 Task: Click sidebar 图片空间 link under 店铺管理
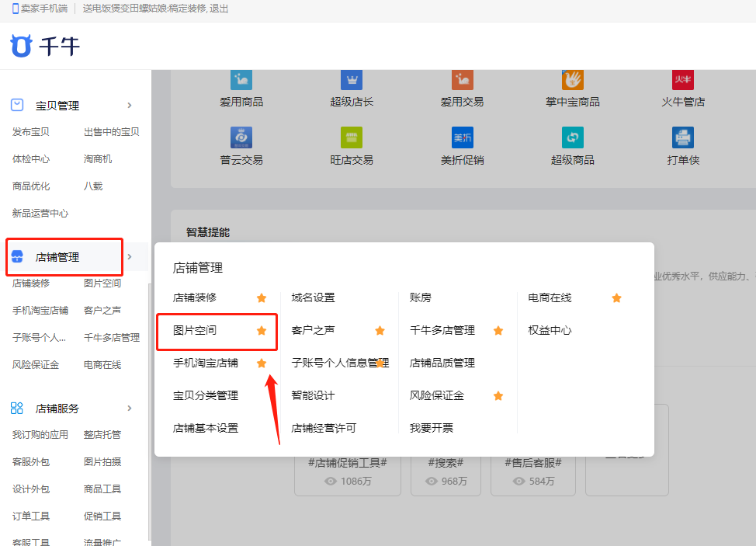point(102,283)
